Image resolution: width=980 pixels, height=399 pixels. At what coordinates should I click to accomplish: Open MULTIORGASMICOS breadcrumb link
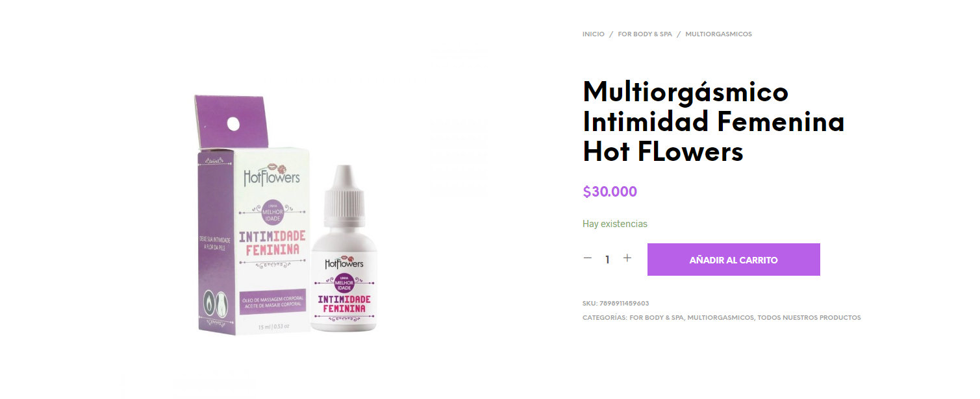(718, 34)
